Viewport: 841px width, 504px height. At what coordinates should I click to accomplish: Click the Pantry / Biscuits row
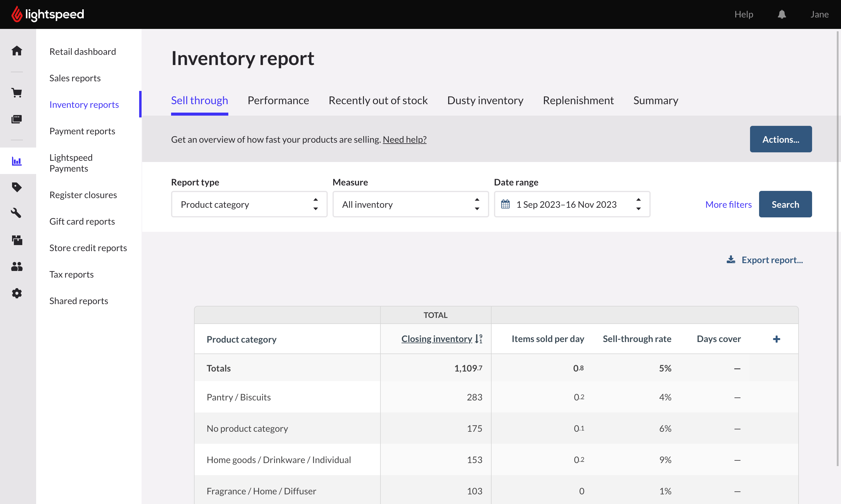496,397
